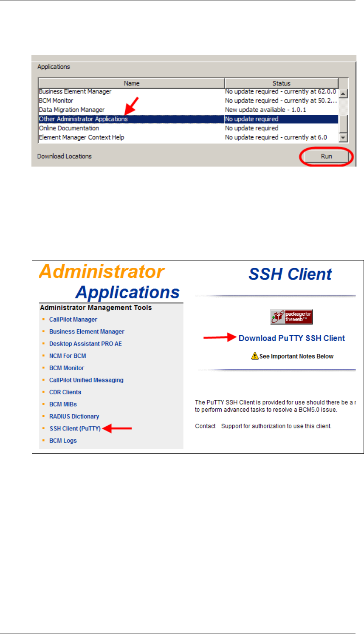Select Other Administrator Applications row
This screenshot has height=634, width=364.
189,119
